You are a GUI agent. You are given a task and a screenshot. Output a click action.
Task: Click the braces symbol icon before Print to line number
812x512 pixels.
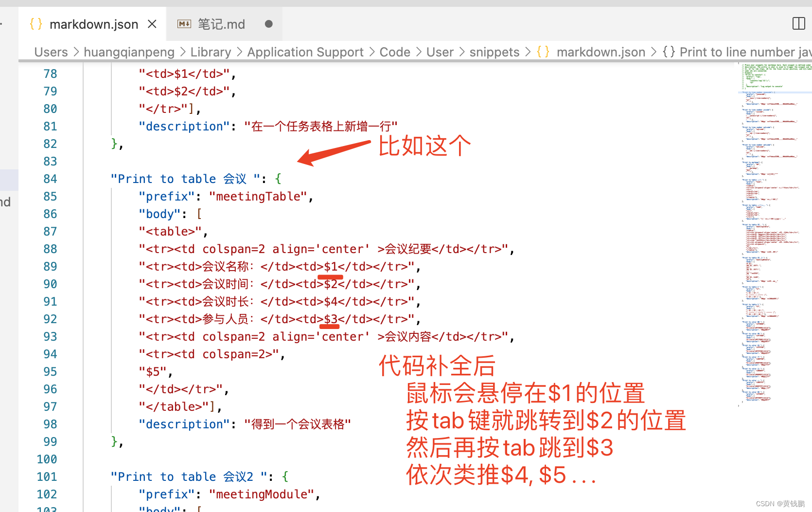click(x=669, y=52)
